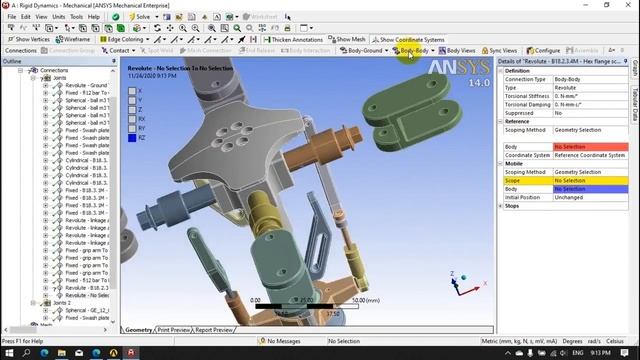Click the Selection Information cursor icon
This screenshot has height=360, width=640.
tap(288, 17)
